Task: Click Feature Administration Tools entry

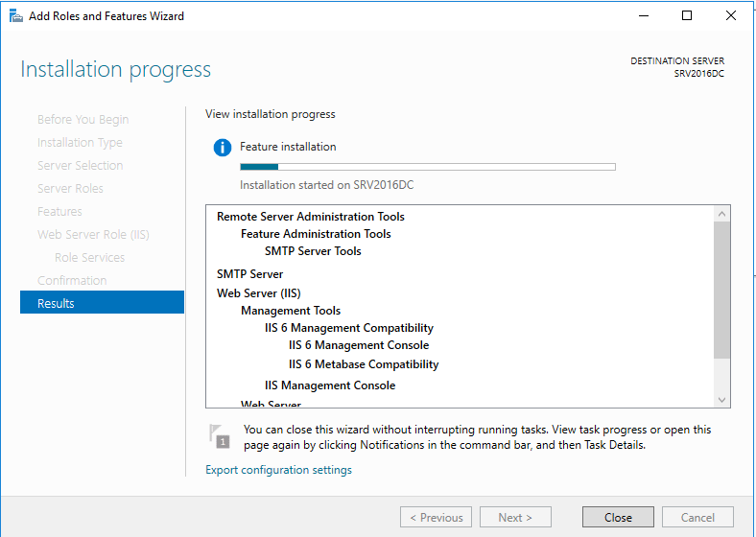Action: 316,234
